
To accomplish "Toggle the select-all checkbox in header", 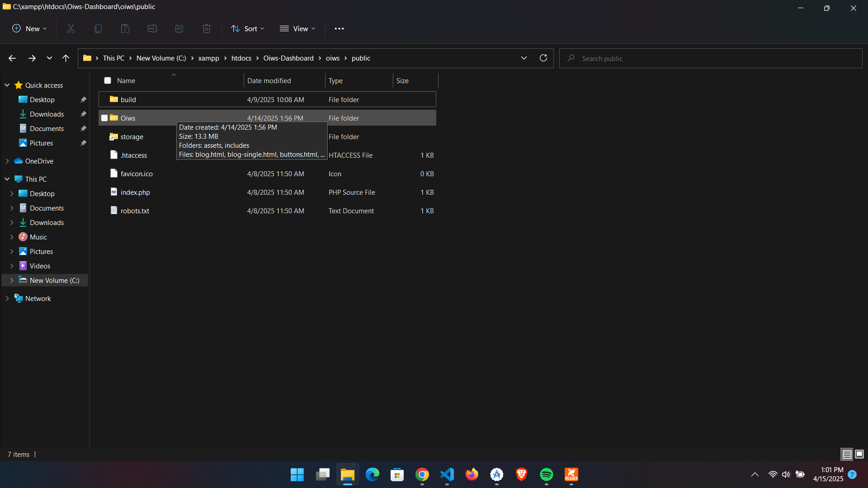I will pyautogui.click(x=108, y=80).
